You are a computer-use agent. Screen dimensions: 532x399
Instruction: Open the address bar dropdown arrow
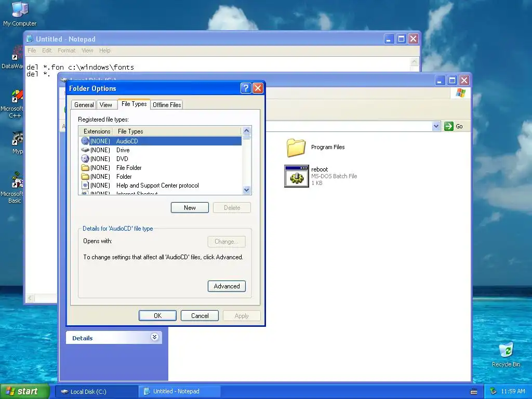click(x=436, y=126)
